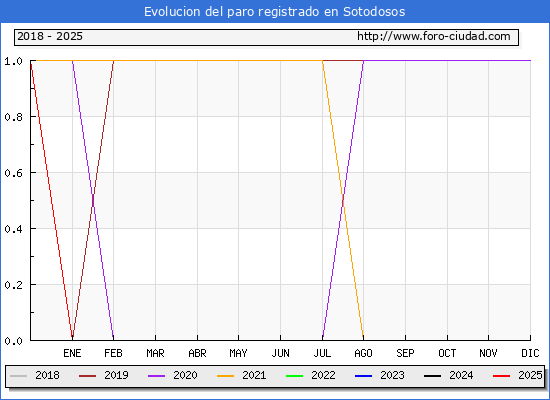Click the black 2024 legend color line
This screenshot has width=550, height=400.
[x=432, y=376]
